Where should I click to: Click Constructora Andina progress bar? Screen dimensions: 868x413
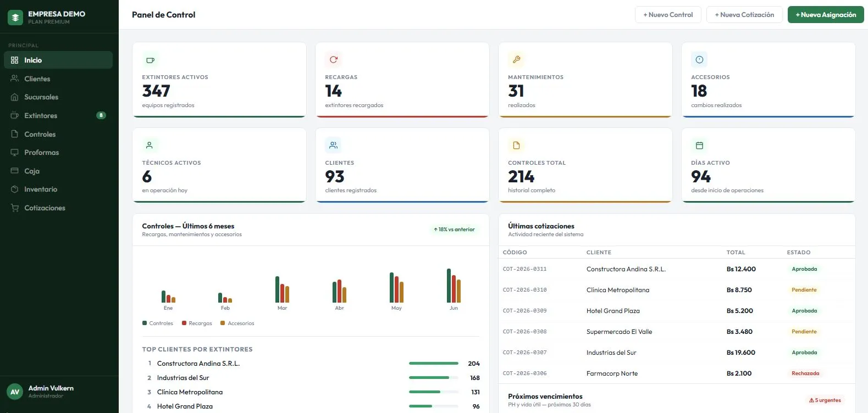(x=434, y=364)
